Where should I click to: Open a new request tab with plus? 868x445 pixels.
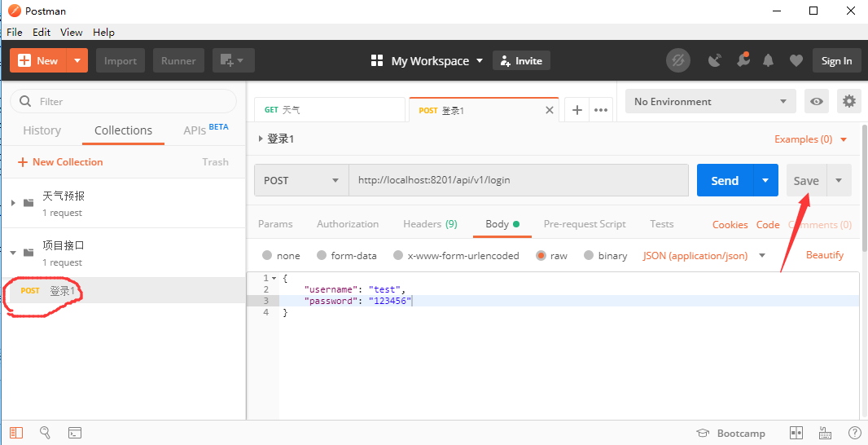(576, 110)
